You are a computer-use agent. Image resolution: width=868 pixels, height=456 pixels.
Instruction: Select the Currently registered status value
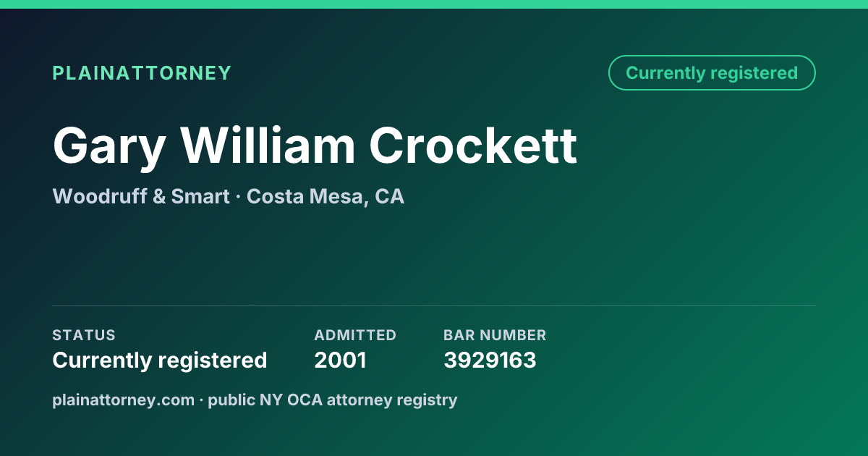click(x=160, y=360)
